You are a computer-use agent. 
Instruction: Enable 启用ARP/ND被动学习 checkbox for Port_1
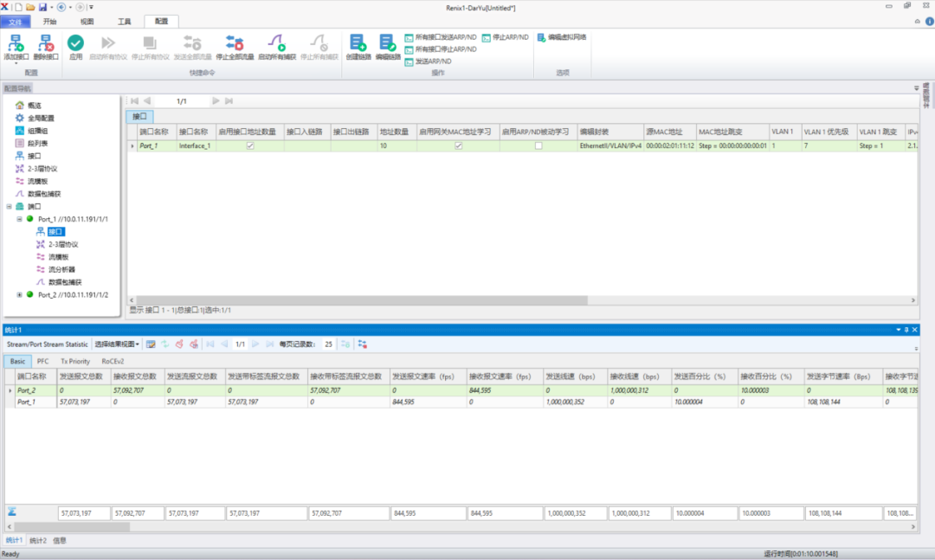[538, 146]
